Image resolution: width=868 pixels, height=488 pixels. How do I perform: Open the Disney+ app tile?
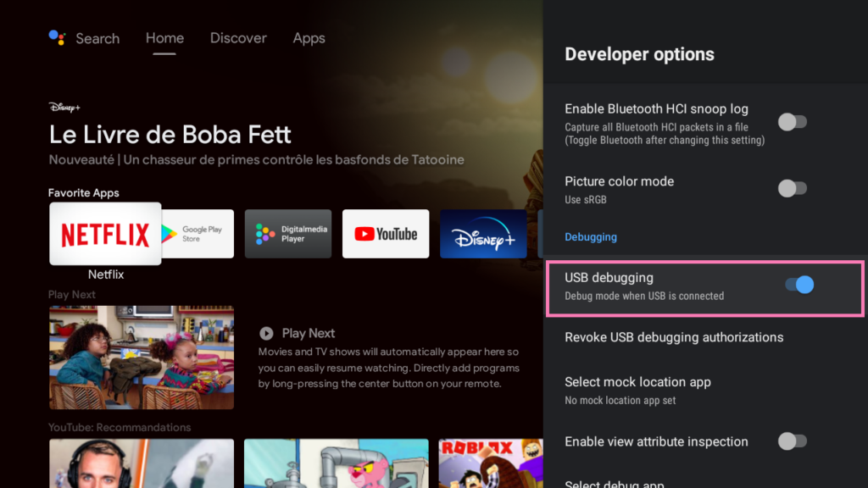(483, 234)
